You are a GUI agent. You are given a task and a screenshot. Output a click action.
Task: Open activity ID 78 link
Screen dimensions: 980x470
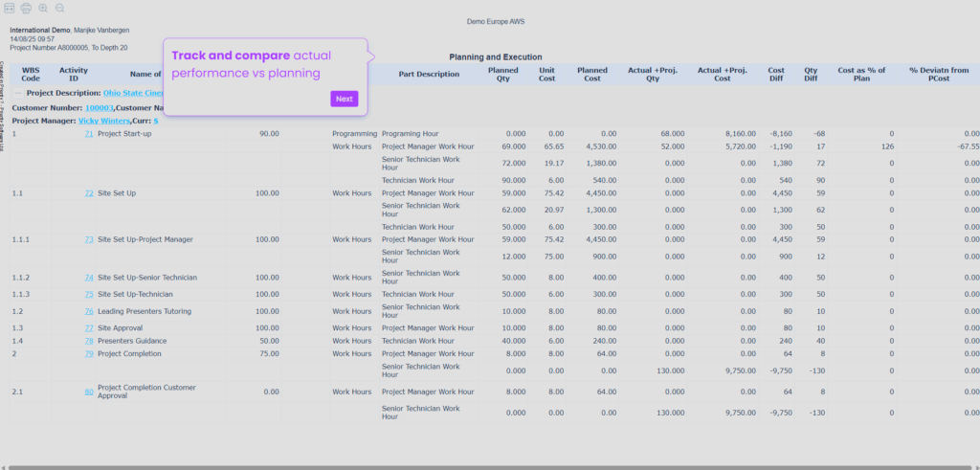[89, 341]
